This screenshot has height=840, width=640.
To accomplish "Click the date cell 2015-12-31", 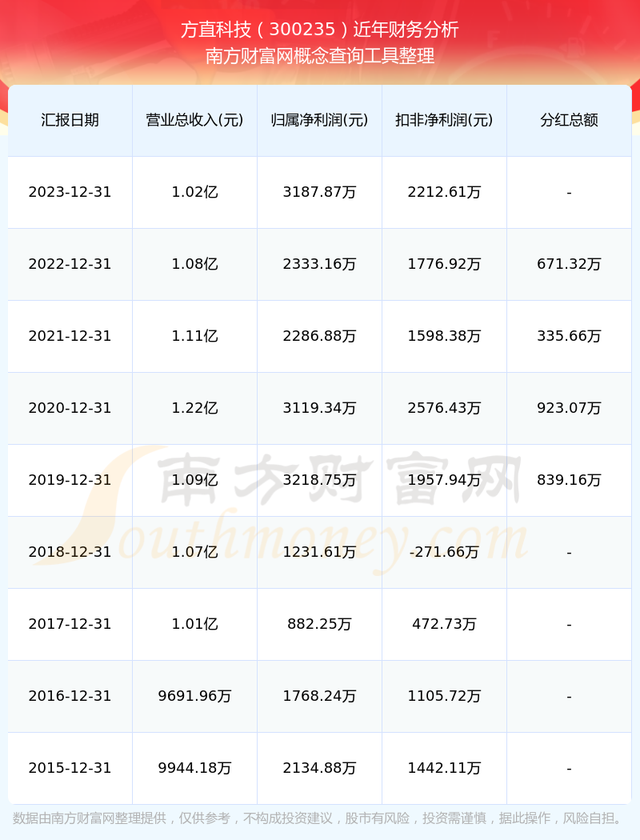I will [x=70, y=768].
